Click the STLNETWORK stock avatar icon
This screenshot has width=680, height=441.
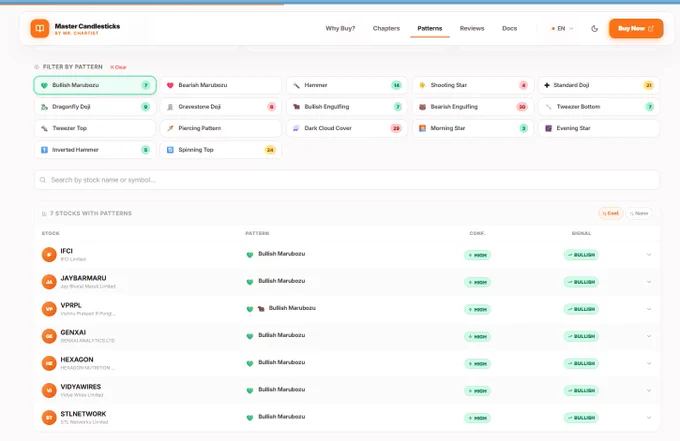(49, 418)
